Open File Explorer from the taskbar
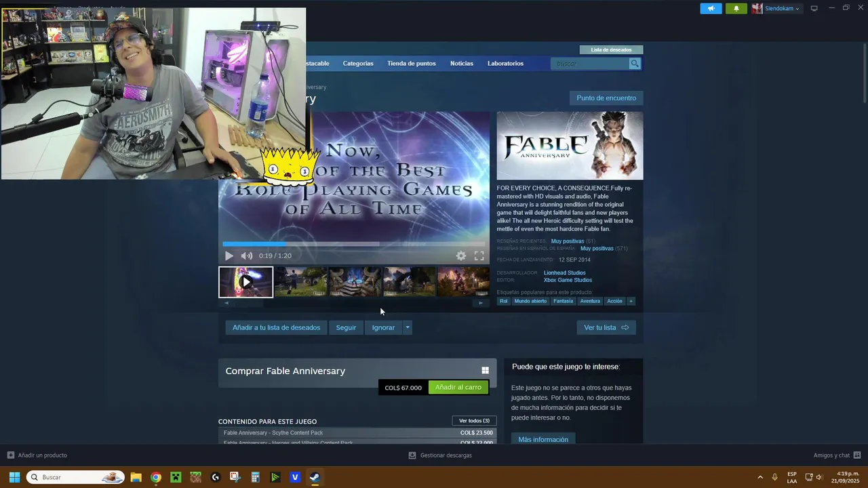The image size is (868, 488). click(136, 477)
